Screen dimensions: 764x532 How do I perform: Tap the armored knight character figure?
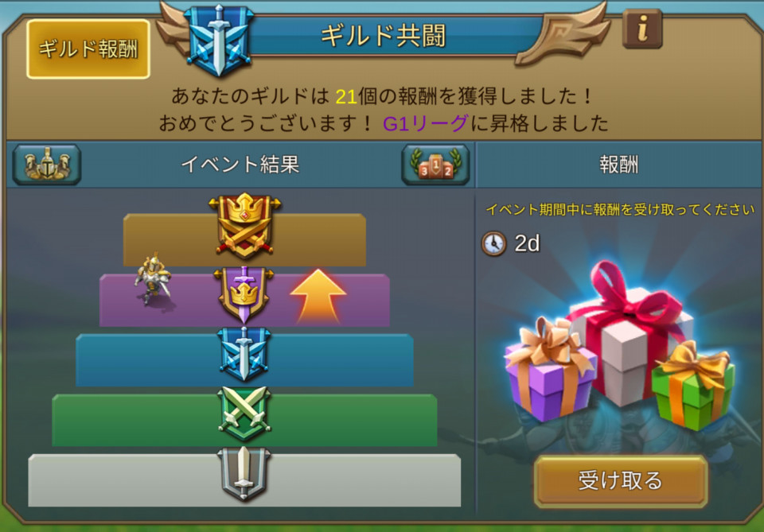[x=153, y=279]
